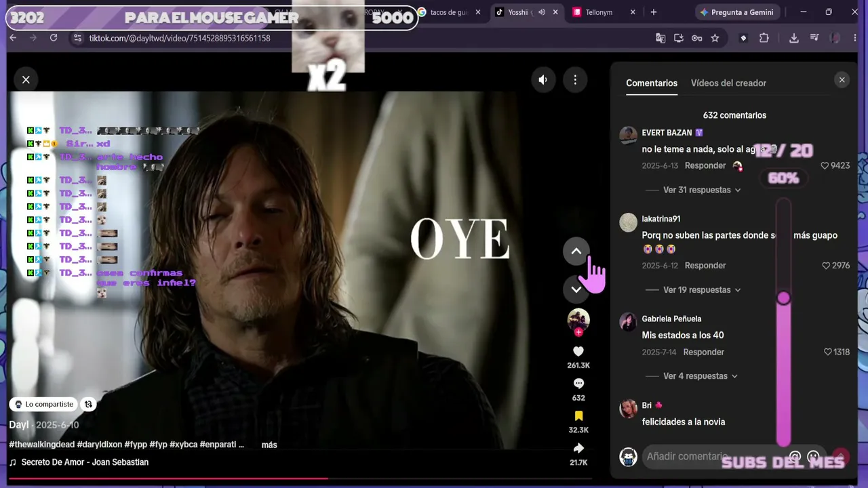Click the repost icon beside Lo compartiste

88,404
